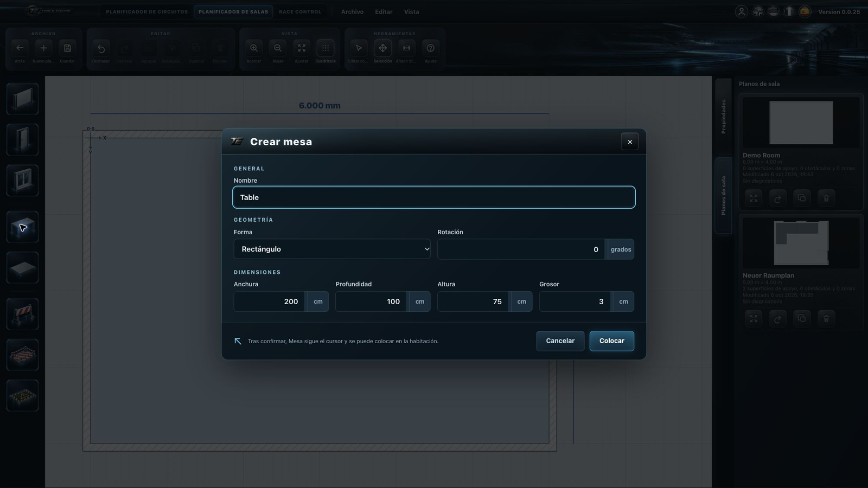This screenshot has width=868, height=488.
Task: Select the Demo Room plan thumbnail
Action: click(x=801, y=123)
